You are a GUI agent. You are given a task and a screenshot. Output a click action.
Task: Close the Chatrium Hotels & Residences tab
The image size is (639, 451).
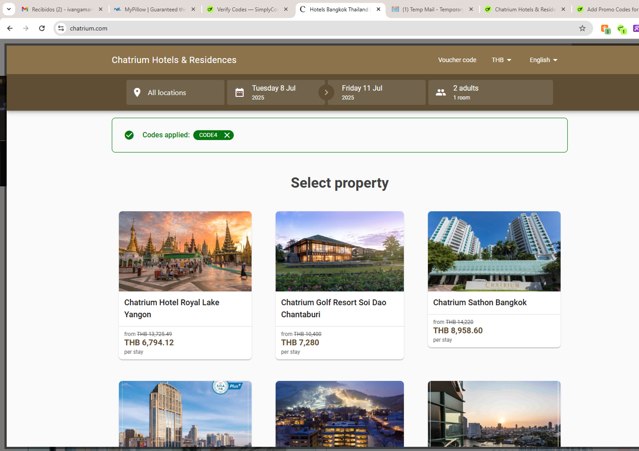coord(563,9)
